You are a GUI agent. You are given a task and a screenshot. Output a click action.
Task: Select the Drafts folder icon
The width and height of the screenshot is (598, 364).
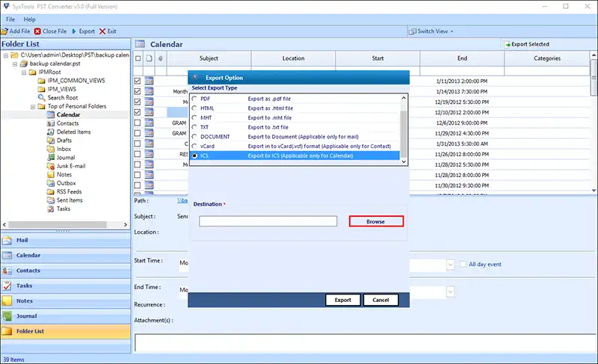pos(51,141)
